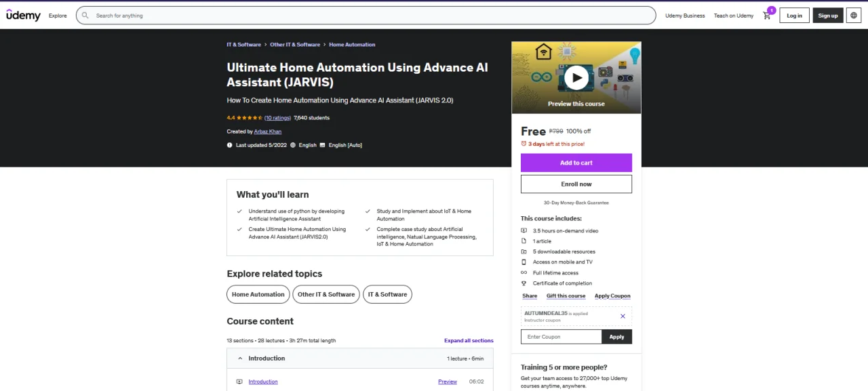Click the certificate of completion trophy icon
The width and height of the screenshot is (868, 391).
click(x=524, y=283)
